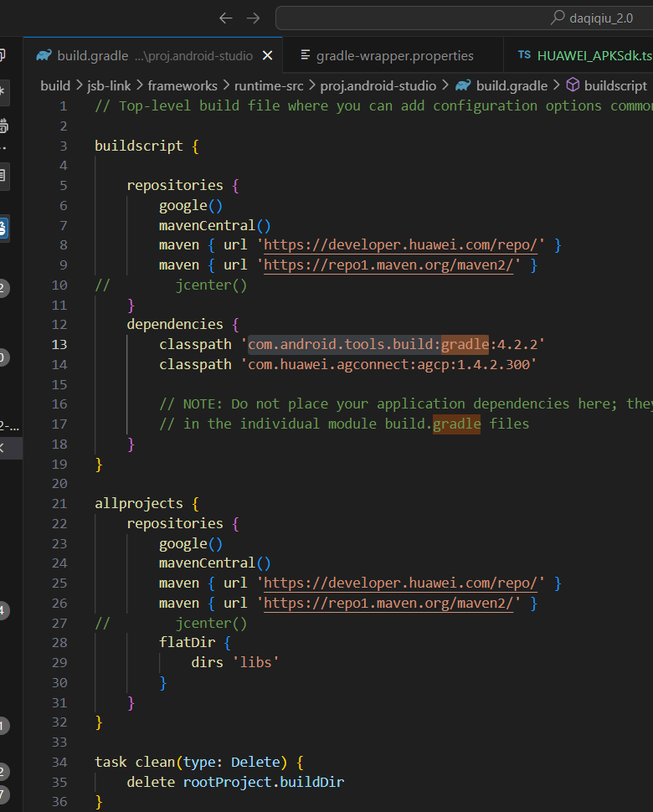The image size is (653, 812).
Task: Follow the developer.huawei.com link on line 25
Action: tap(400, 583)
